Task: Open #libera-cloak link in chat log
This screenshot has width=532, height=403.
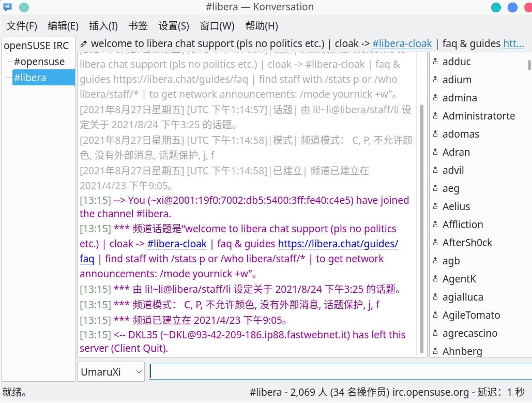Action: (177, 244)
